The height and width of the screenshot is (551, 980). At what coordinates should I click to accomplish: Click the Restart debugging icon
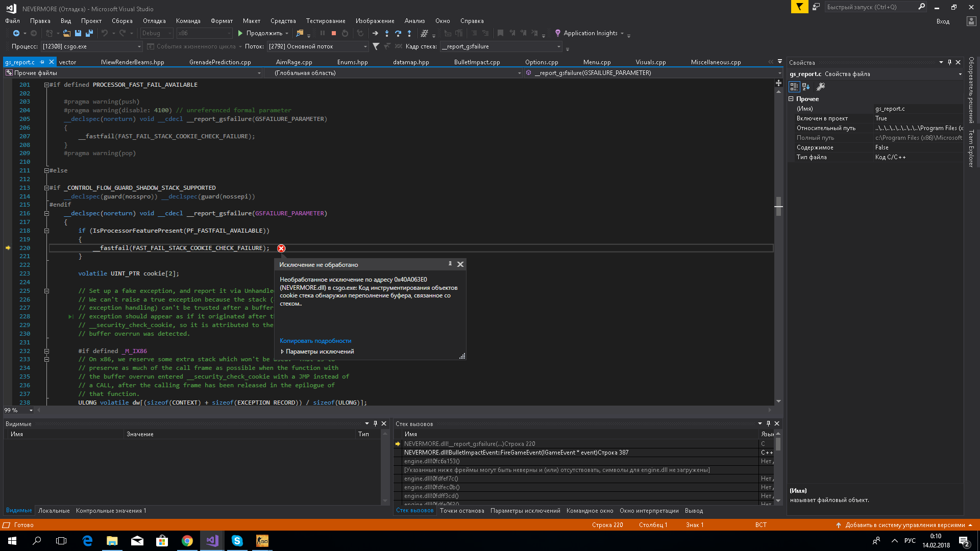pyautogui.click(x=345, y=33)
